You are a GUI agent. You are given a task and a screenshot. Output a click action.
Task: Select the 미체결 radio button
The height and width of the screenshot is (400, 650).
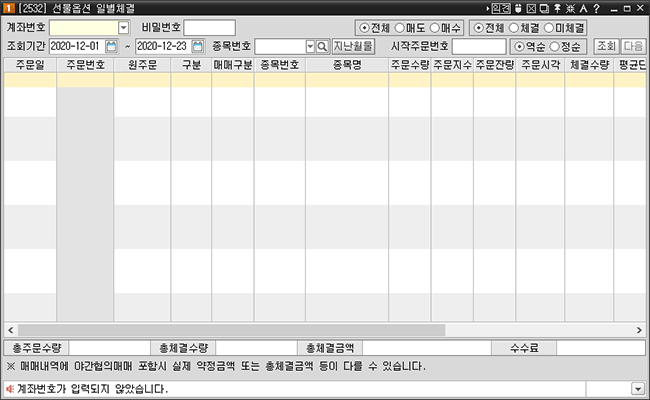coord(549,27)
